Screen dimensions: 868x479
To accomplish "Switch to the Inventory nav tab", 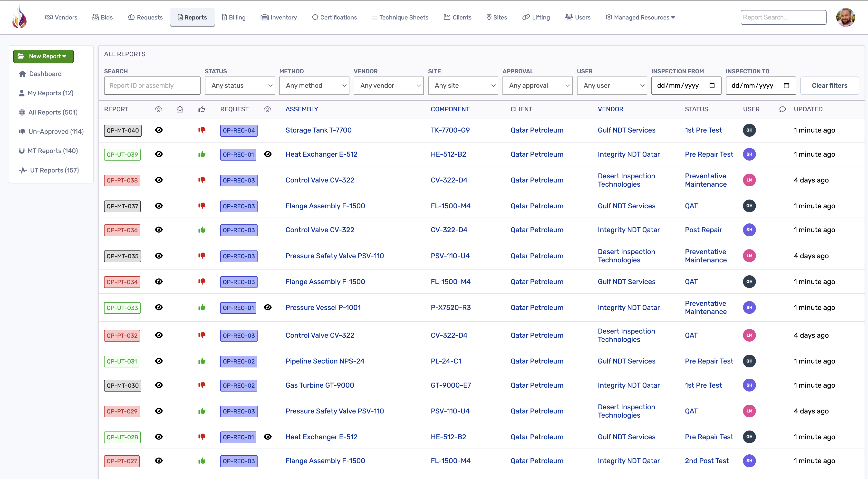I will click(279, 17).
